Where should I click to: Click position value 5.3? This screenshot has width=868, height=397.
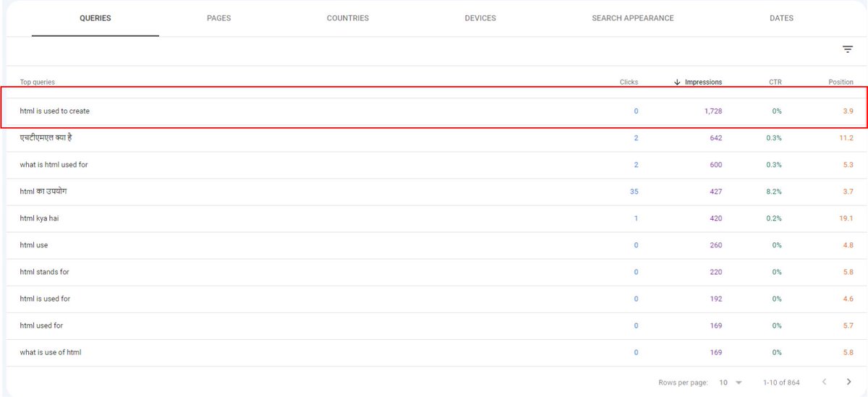pos(848,165)
